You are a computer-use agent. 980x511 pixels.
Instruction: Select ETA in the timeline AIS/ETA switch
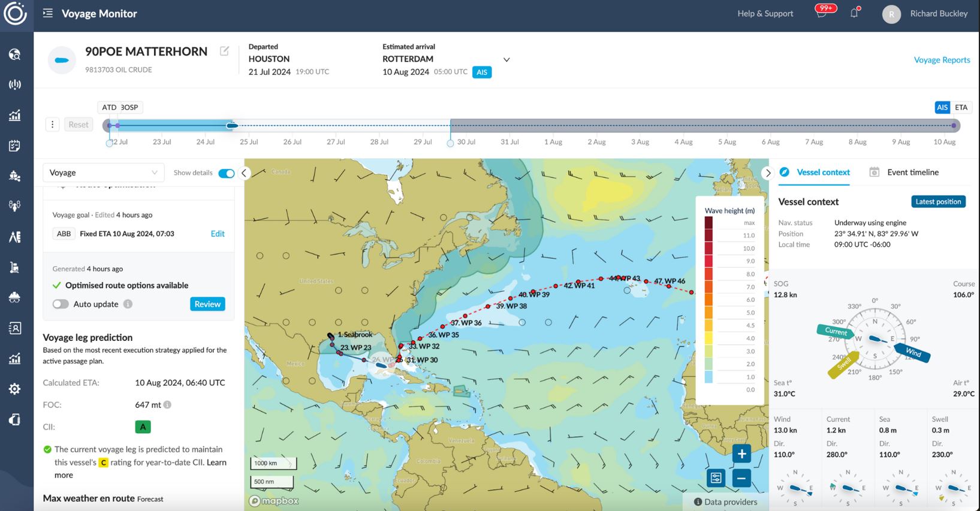(961, 107)
